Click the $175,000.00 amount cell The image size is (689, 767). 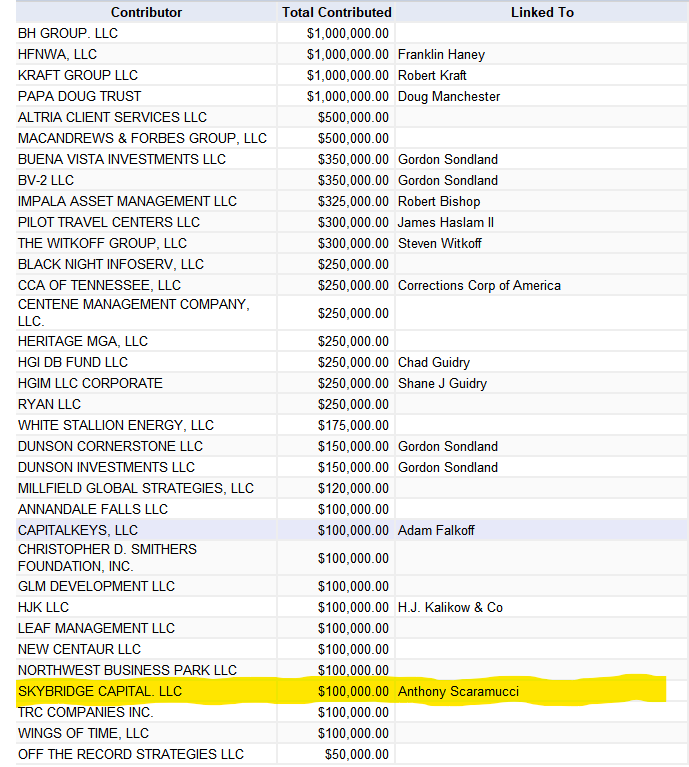point(336,426)
